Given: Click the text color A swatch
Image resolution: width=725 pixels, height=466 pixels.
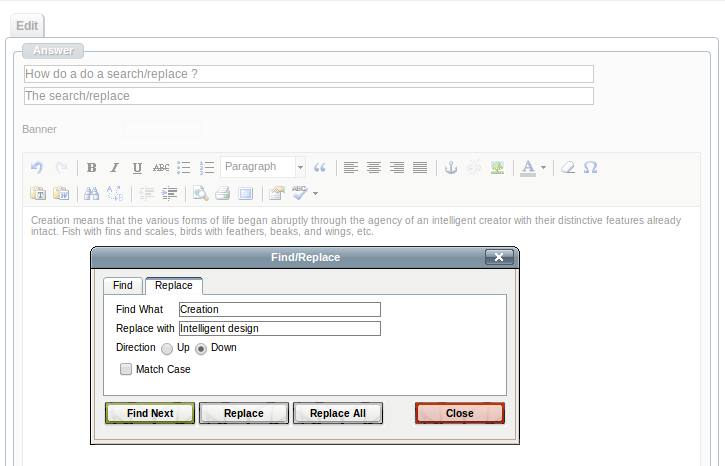Looking at the screenshot, I should click(x=528, y=168).
